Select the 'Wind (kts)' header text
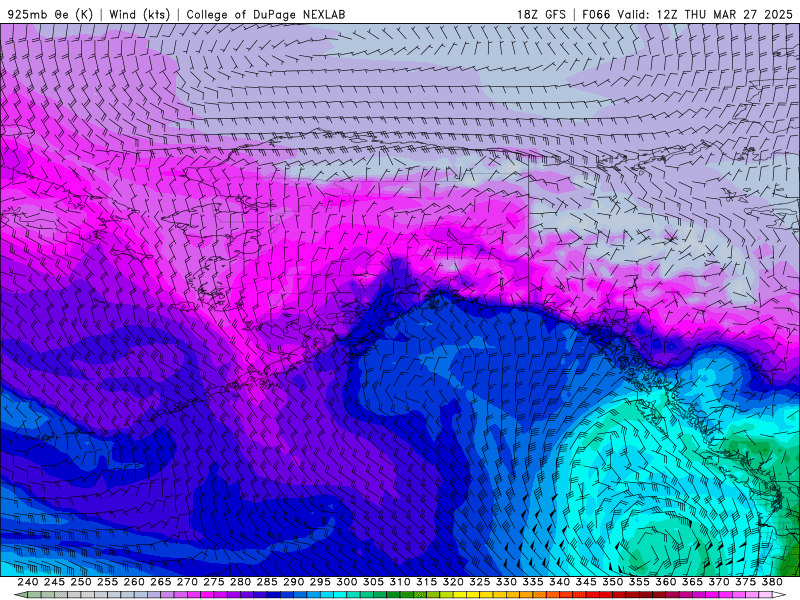The image size is (800, 600). tap(139, 14)
